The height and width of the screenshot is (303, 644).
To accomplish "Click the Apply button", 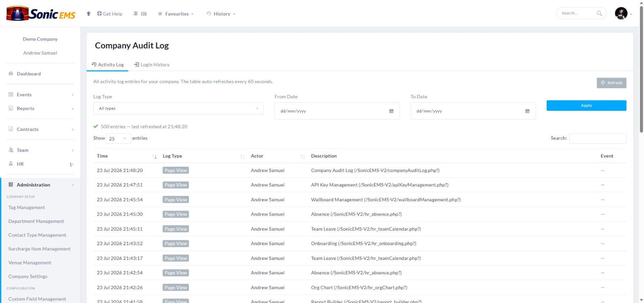I will [x=586, y=106].
